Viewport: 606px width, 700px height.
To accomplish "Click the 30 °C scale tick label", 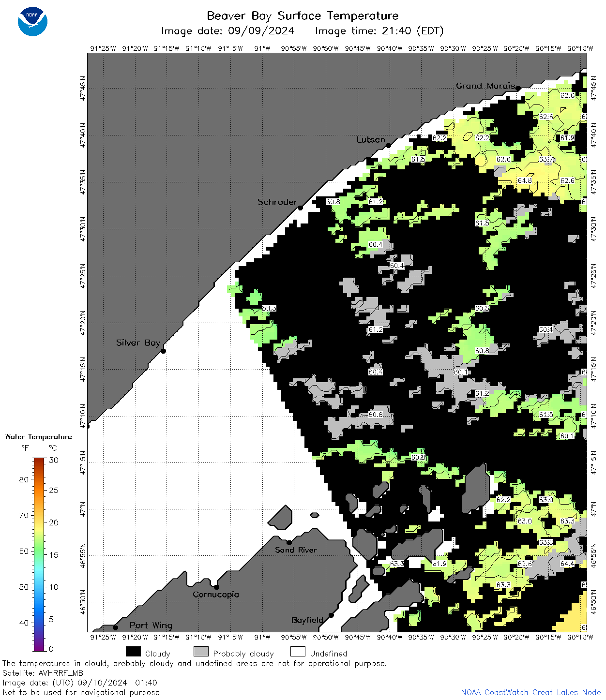I will tap(54, 460).
